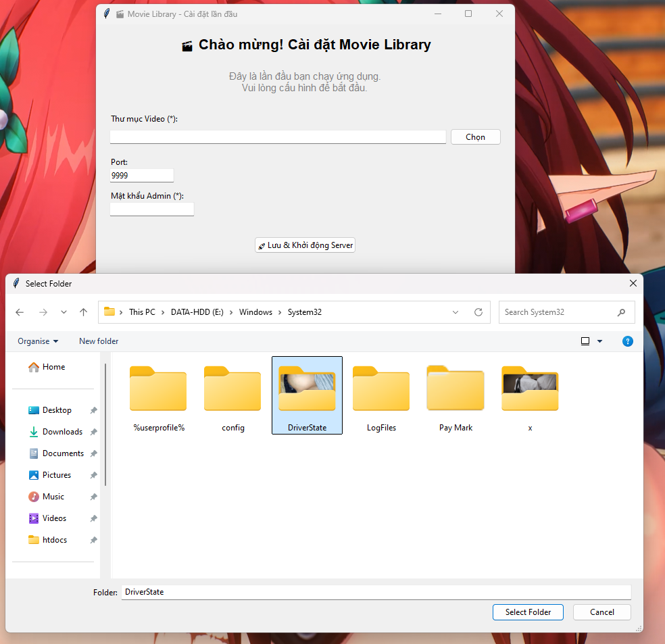Click the pin icon beside Videos
Image resolution: width=665 pixels, height=644 pixels.
point(94,518)
